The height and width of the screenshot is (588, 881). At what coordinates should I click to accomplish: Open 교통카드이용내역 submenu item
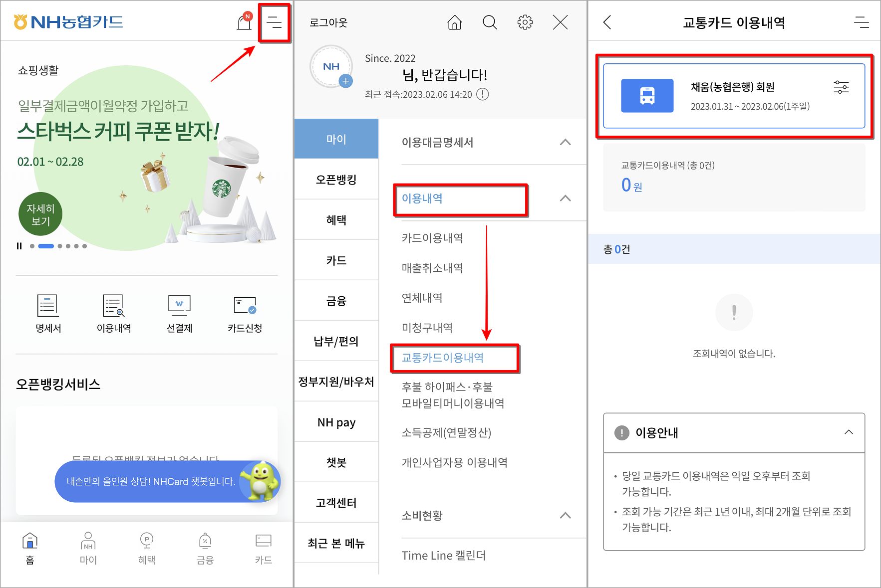click(443, 358)
